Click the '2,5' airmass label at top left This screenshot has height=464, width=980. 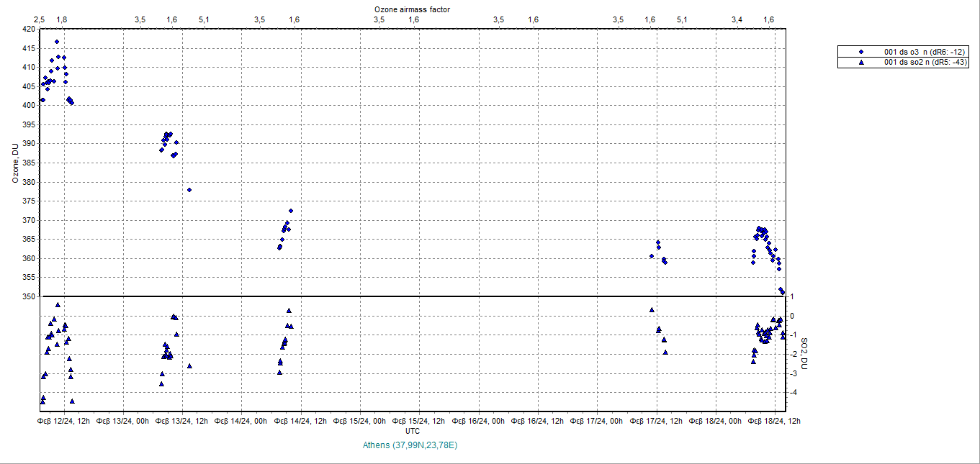click(40, 19)
